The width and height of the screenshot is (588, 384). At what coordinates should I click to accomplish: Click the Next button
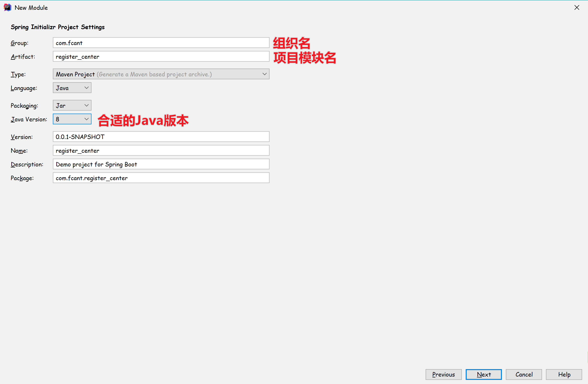(x=483, y=374)
